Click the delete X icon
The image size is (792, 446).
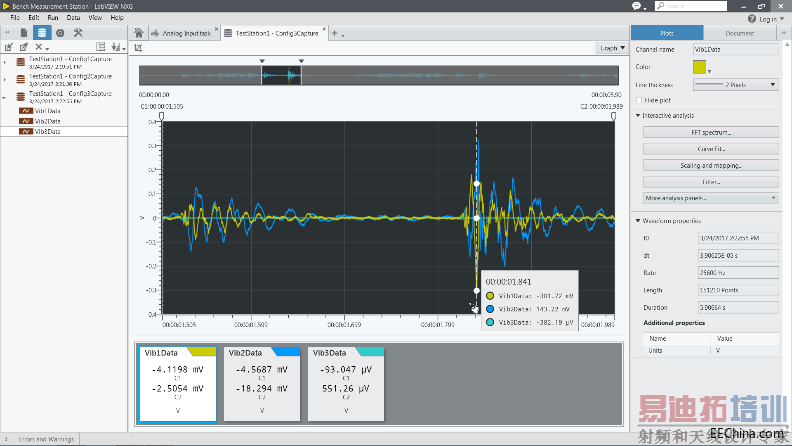tap(39, 47)
